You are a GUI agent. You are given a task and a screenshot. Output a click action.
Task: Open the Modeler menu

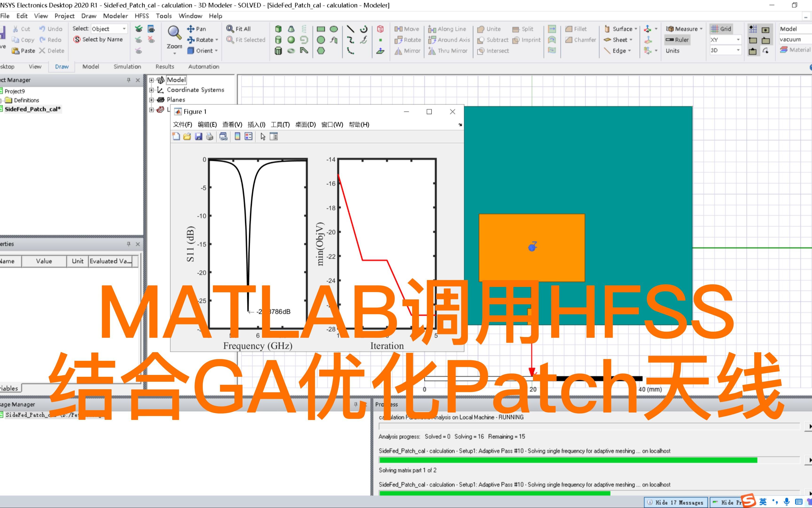tap(115, 16)
